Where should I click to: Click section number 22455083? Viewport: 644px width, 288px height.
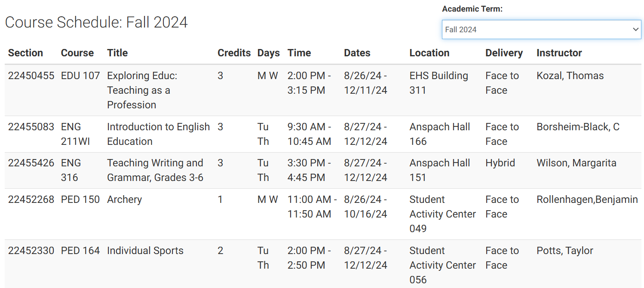click(x=31, y=127)
